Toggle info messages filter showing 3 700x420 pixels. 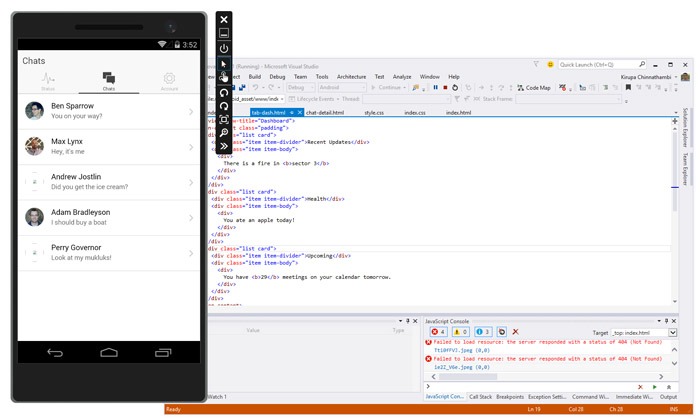482,331
